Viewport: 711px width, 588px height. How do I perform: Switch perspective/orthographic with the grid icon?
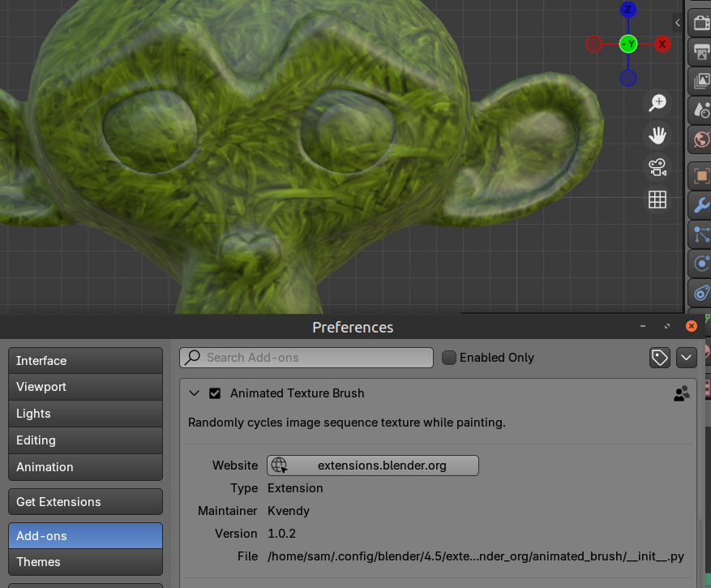tap(657, 200)
